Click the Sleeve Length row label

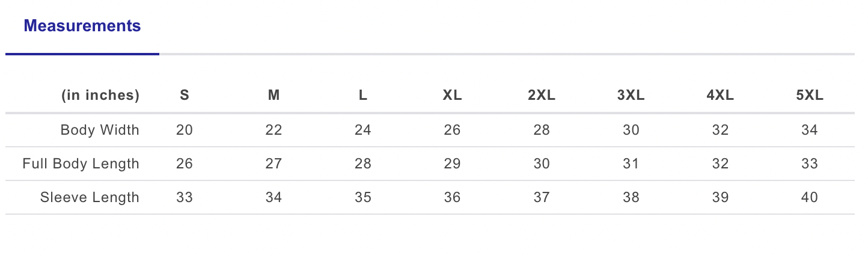point(90,197)
